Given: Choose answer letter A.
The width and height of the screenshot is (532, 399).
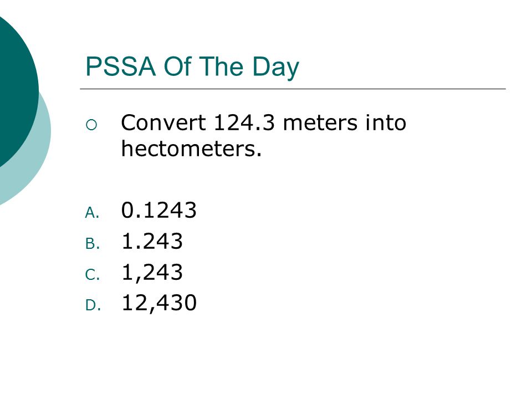Looking at the screenshot, I should (x=92, y=213).
